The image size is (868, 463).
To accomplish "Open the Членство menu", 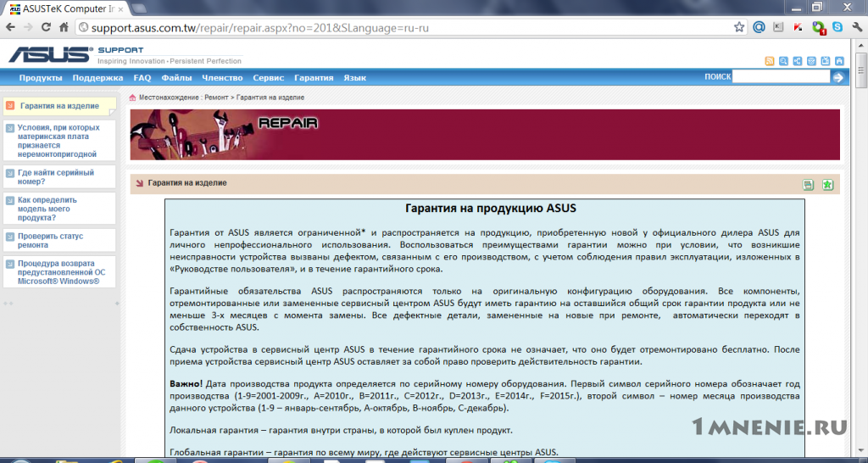I will [x=222, y=78].
